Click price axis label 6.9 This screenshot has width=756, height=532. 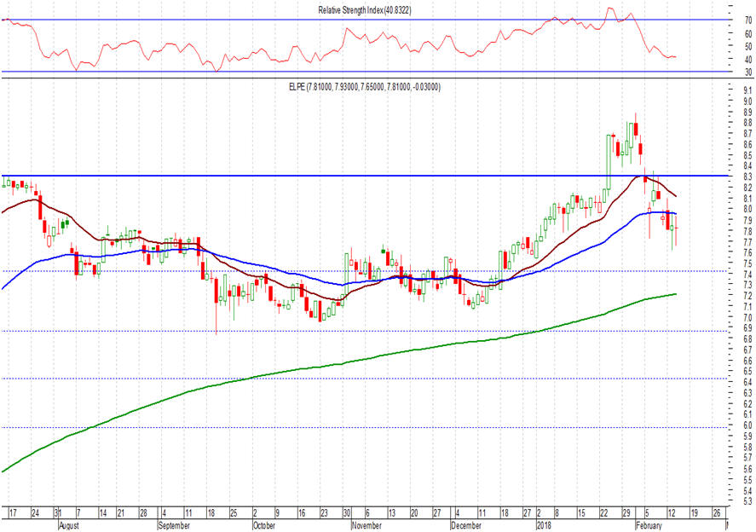tap(747, 328)
